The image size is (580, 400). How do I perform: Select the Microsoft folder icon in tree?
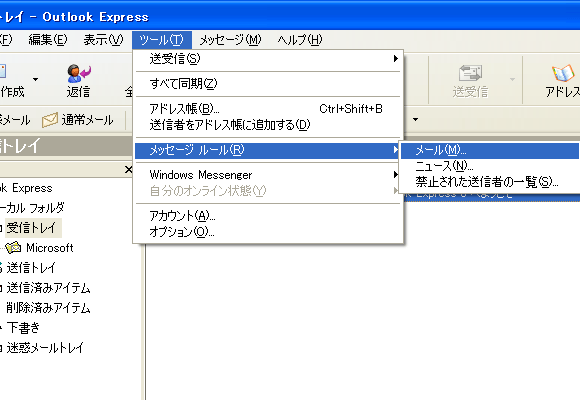[x=13, y=248]
